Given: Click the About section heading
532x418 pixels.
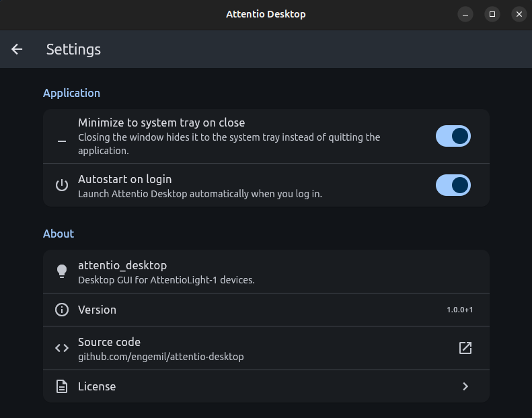Looking at the screenshot, I should pyautogui.click(x=59, y=234).
